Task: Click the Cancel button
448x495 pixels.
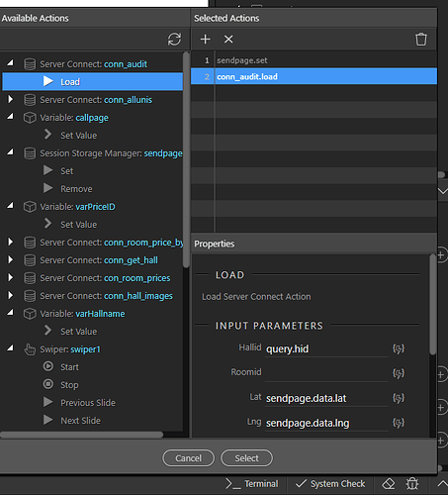Action: (x=188, y=458)
